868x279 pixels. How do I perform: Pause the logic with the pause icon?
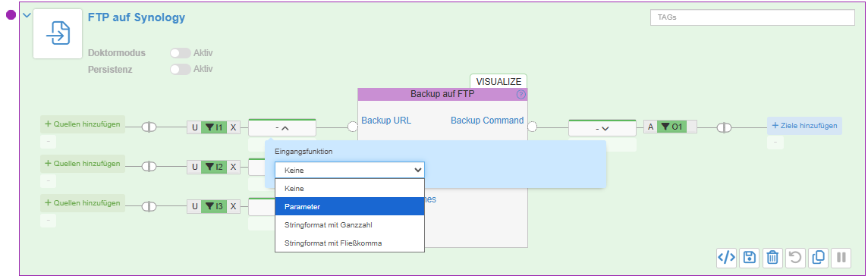(841, 258)
